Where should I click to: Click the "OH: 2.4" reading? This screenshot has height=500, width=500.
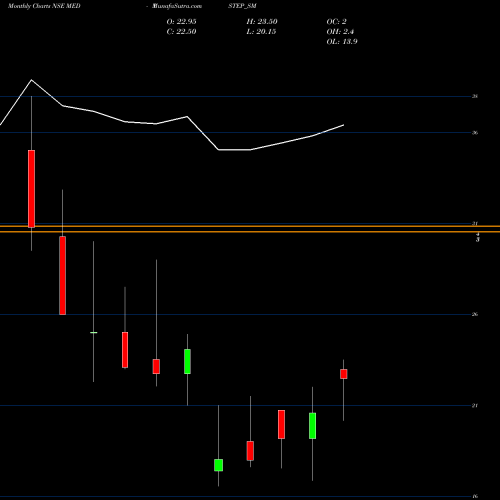coord(340,32)
